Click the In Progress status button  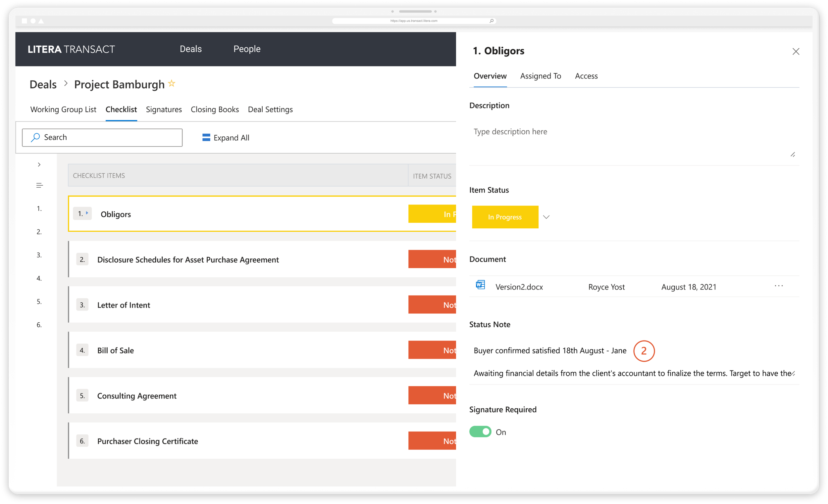tap(505, 217)
